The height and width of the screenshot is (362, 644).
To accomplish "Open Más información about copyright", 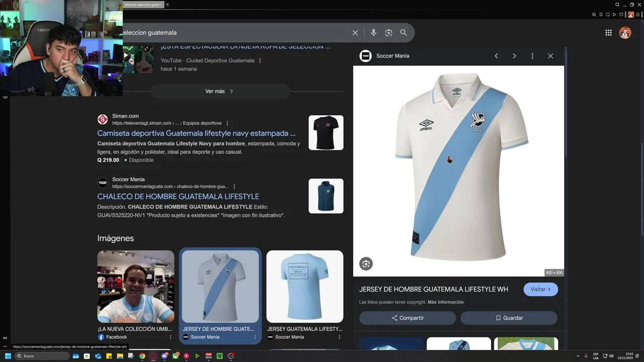I will click(445, 302).
